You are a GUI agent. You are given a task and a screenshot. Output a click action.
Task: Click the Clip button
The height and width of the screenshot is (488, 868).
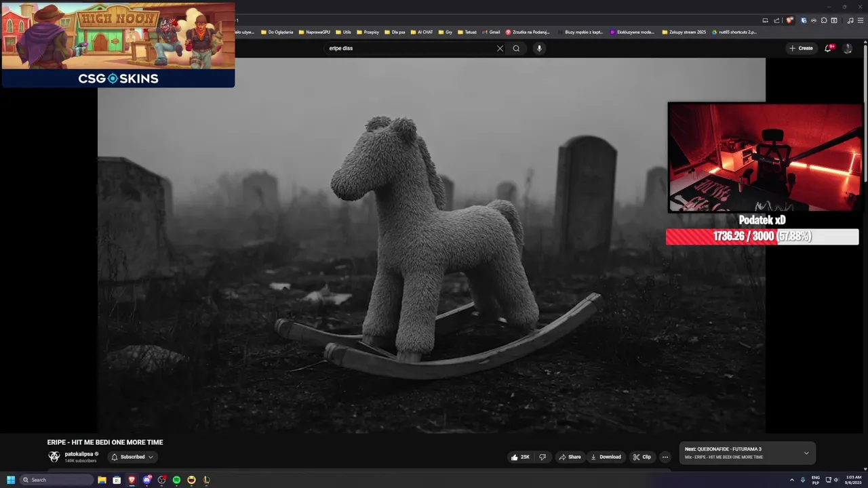coord(642,457)
